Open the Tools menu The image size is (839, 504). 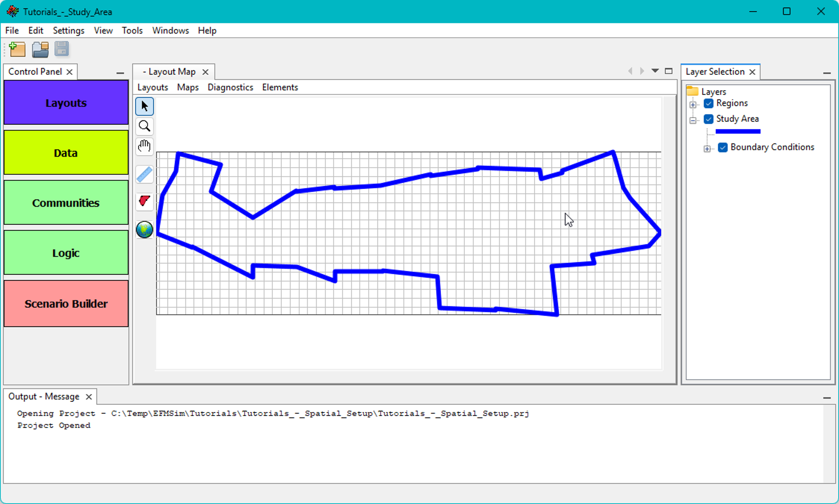pyautogui.click(x=132, y=31)
